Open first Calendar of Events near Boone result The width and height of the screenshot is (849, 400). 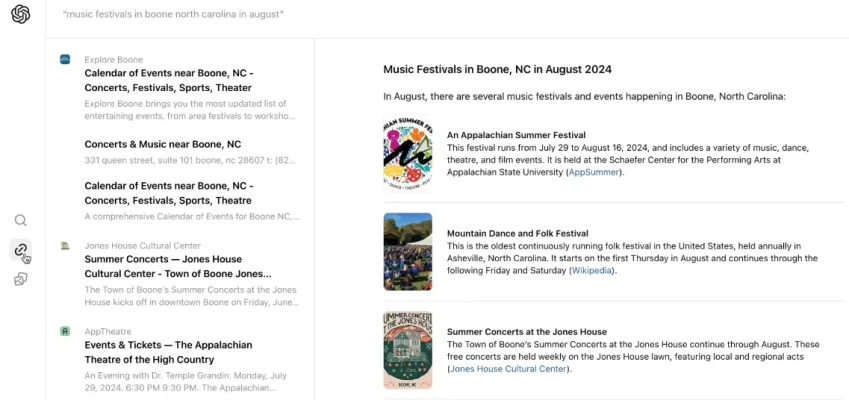169,80
